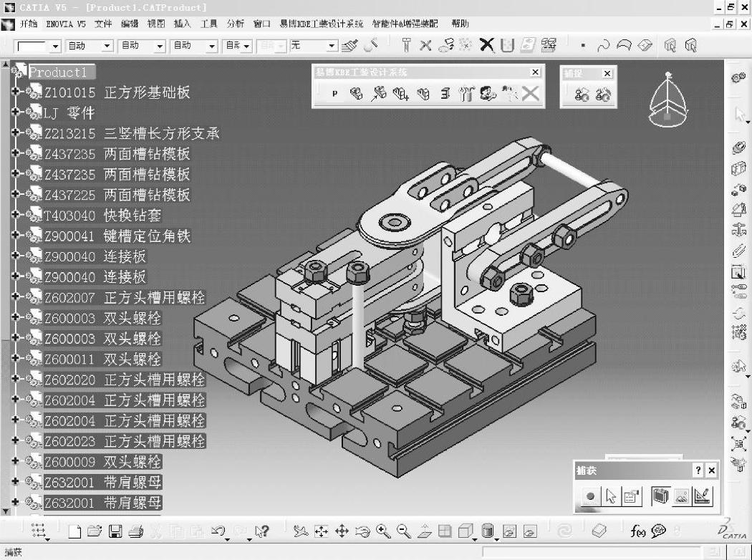Save the product with the floppy disk icon
Viewport: 752px width, 560px height.
coord(115,531)
